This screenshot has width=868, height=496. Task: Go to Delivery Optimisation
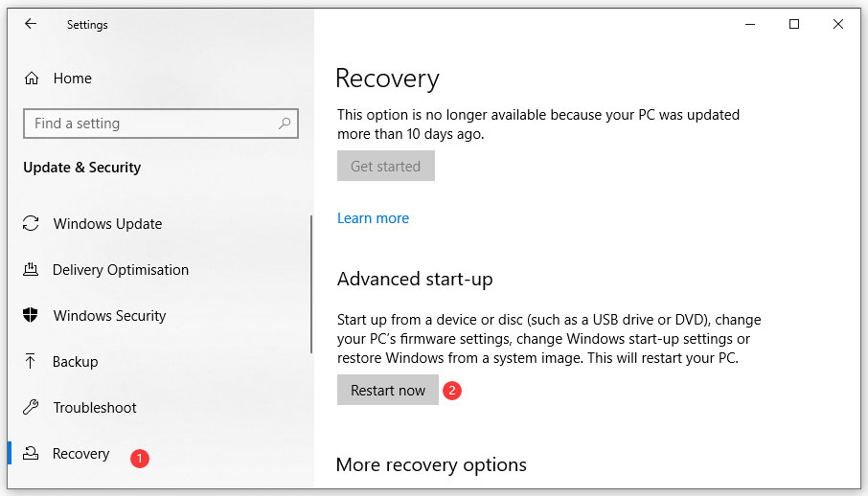pyautogui.click(x=121, y=270)
